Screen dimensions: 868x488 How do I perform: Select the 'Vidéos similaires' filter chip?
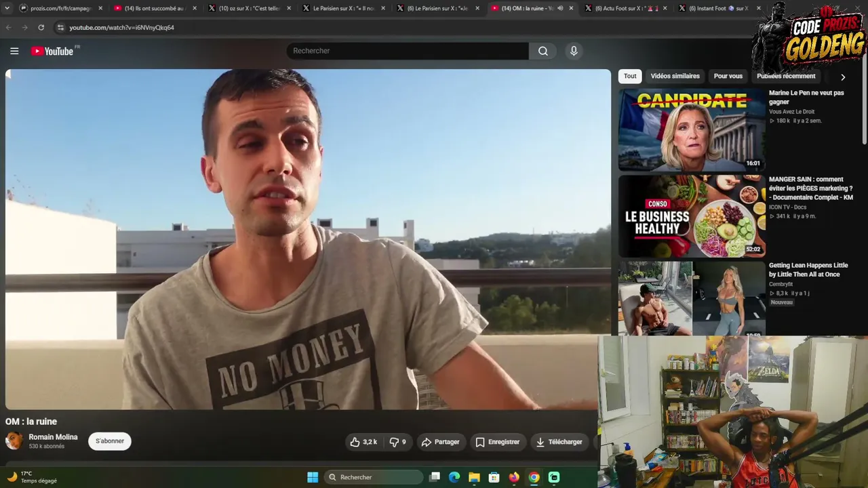[x=675, y=77]
